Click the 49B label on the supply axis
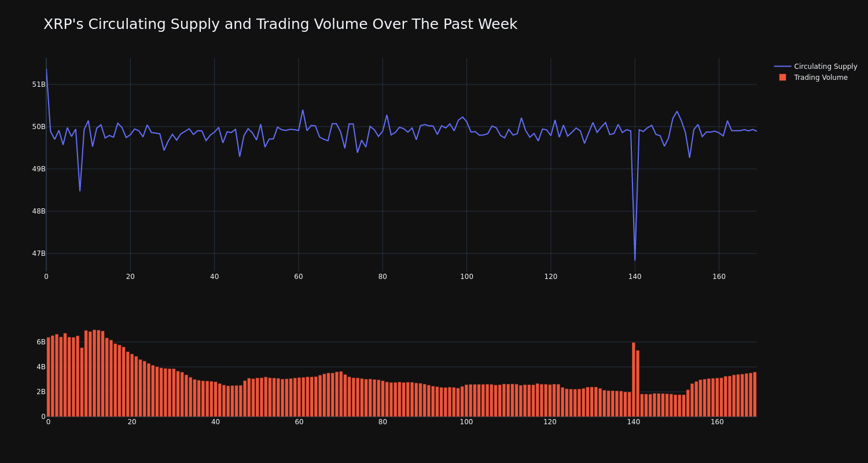Screen dimensions: 868x463 pyautogui.click(x=39, y=169)
